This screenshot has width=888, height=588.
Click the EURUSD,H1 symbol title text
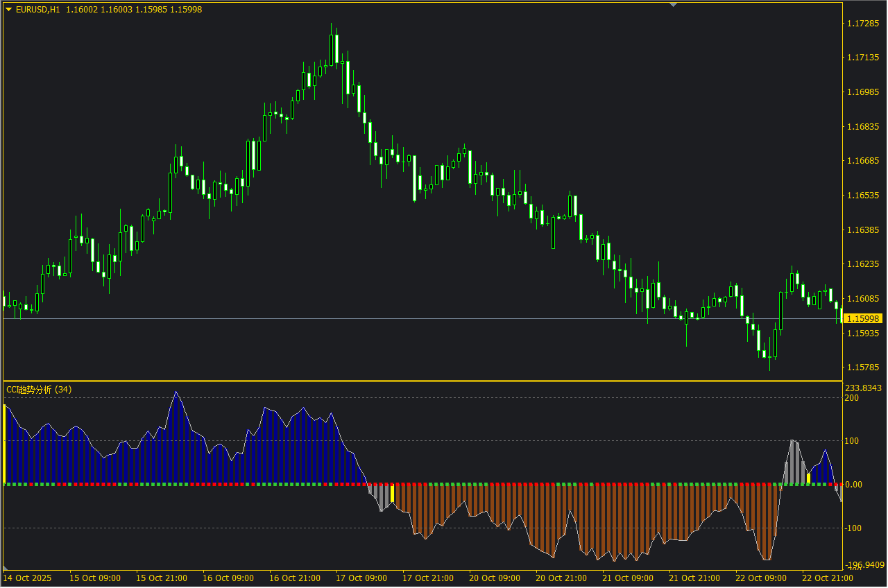(38, 9)
